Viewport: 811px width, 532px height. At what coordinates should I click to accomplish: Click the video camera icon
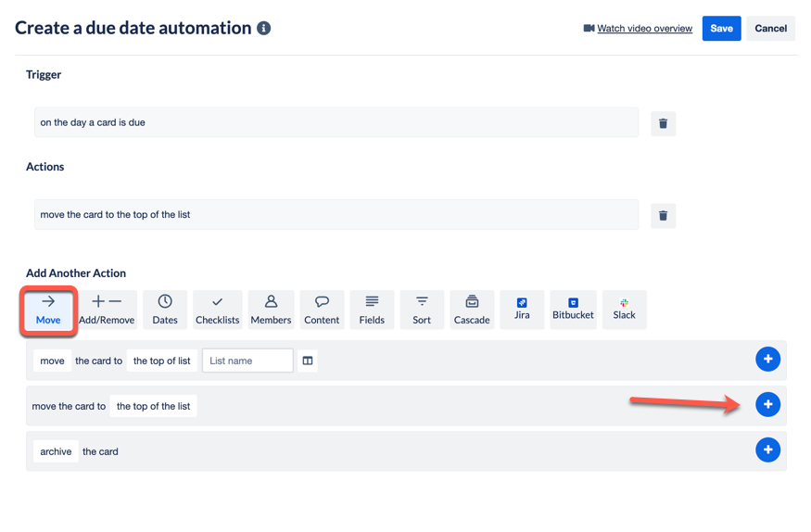(589, 28)
